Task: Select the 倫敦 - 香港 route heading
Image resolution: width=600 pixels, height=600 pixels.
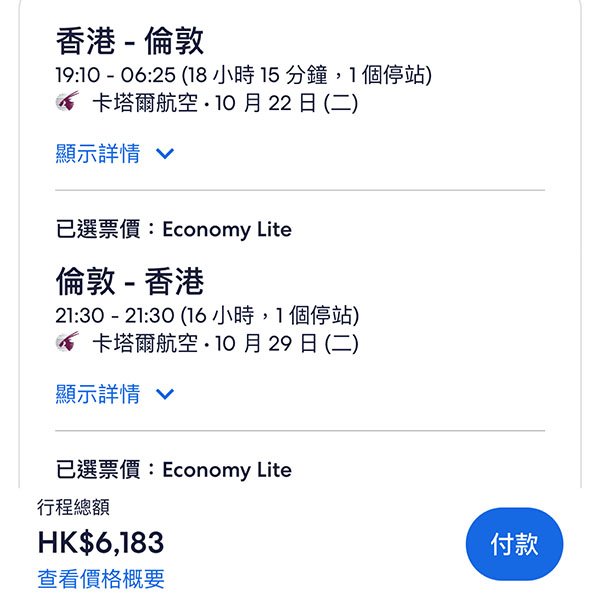Action: (x=130, y=282)
